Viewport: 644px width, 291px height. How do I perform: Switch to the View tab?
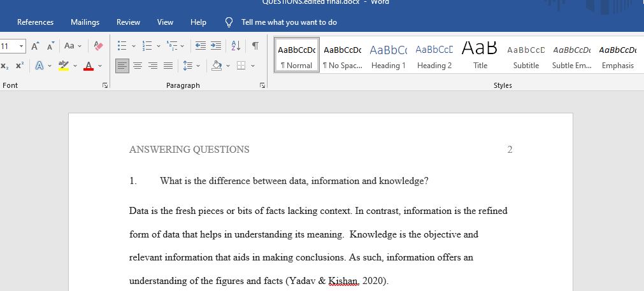click(x=165, y=22)
